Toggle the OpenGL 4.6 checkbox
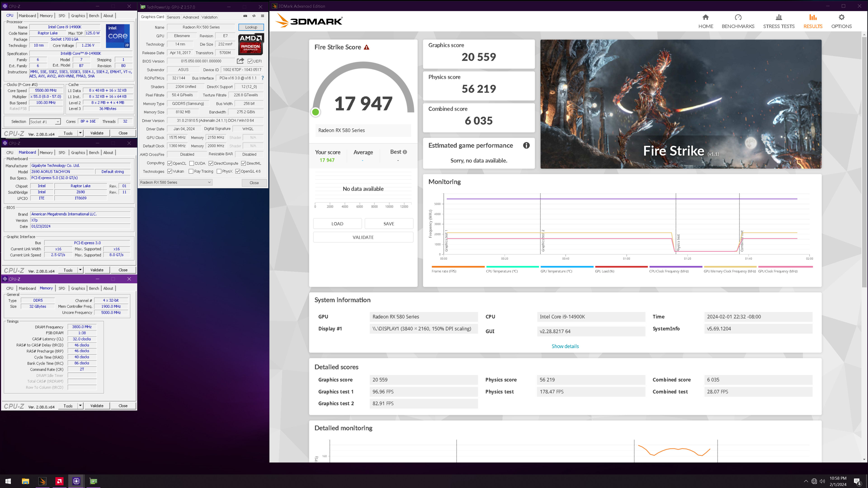The image size is (868, 488). 238,171
